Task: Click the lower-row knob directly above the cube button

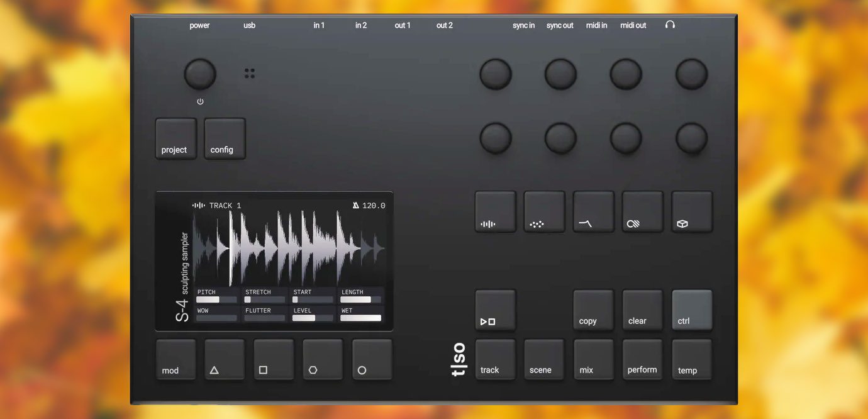Action: (691, 138)
